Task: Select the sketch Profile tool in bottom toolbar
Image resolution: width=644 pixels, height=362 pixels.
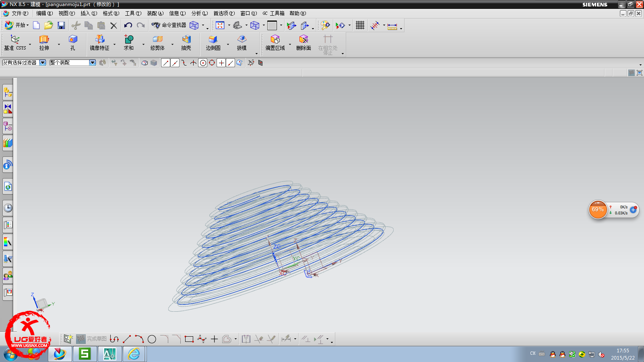Action: pos(114,339)
